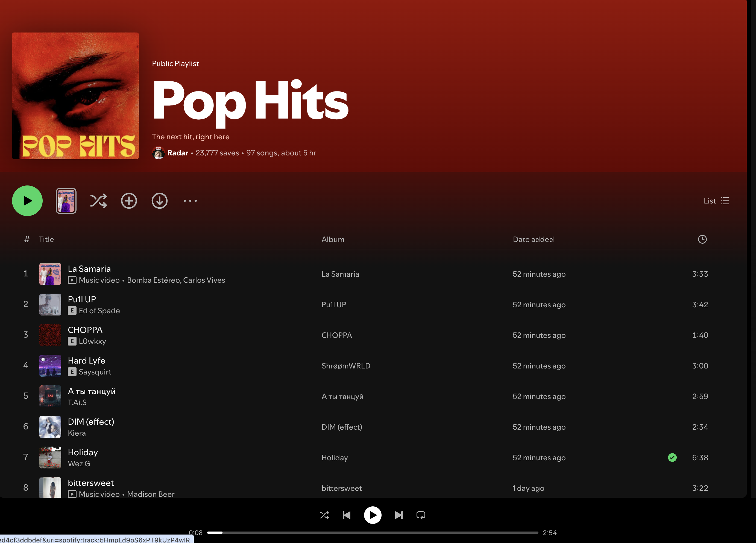Enable shuffle in the playlist action bar
This screenshot has height=543, width=756.
pyautogui.click(x=98, y=200)
